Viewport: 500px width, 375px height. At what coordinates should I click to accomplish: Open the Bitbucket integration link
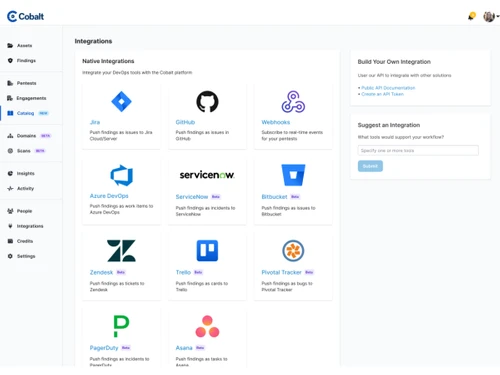click(274, 197)
